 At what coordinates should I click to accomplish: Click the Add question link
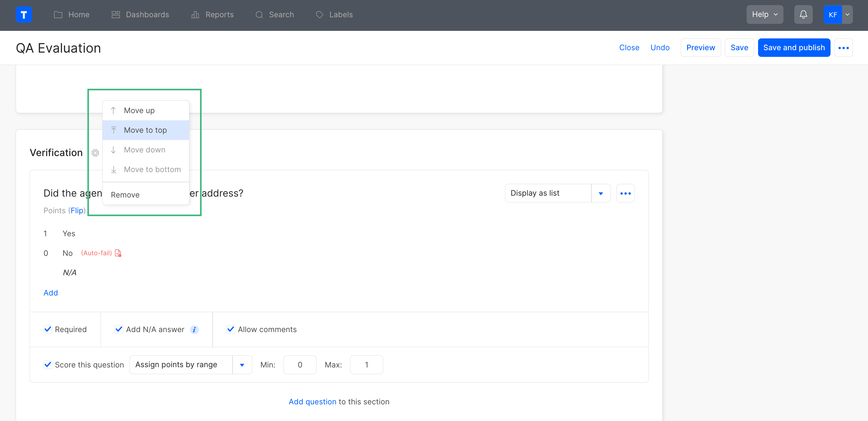(x=312, y=401)
